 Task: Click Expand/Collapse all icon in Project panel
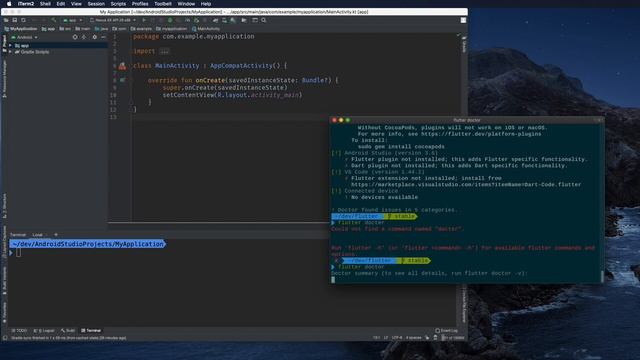[84, 37]
